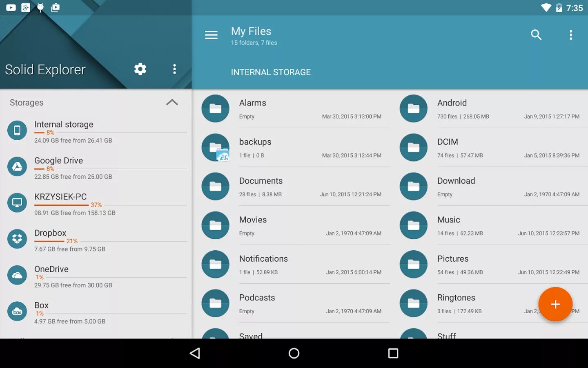Click the '730 files | 268.05 MB' text
This screenshot has width=588, height=368.
pyautogui.click(x=463, y=117)
